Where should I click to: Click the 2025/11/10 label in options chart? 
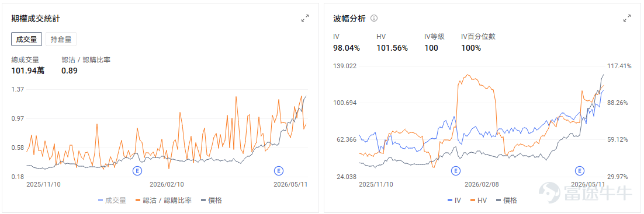pyautogui.click(x=43, y=184)
